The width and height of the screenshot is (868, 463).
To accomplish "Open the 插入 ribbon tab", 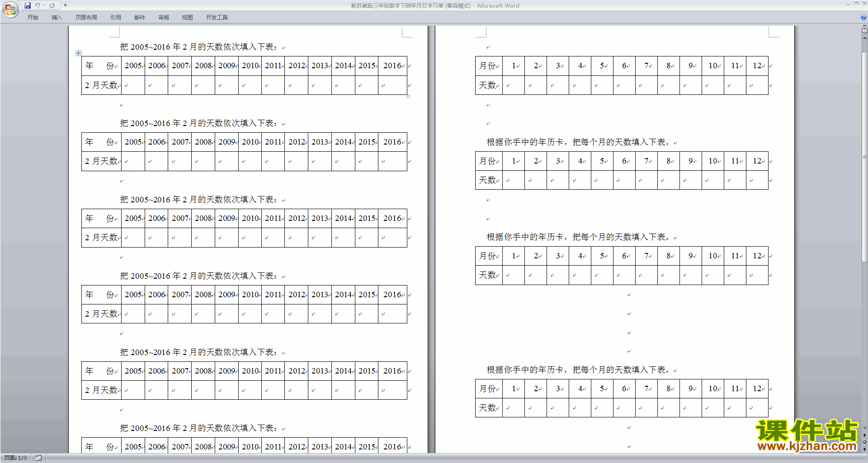I will 57,17.
